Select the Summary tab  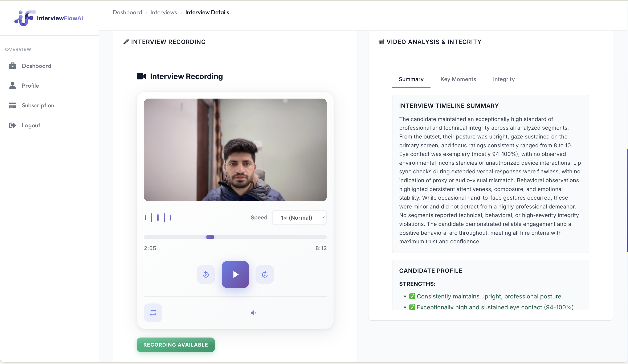pos(411,79)
